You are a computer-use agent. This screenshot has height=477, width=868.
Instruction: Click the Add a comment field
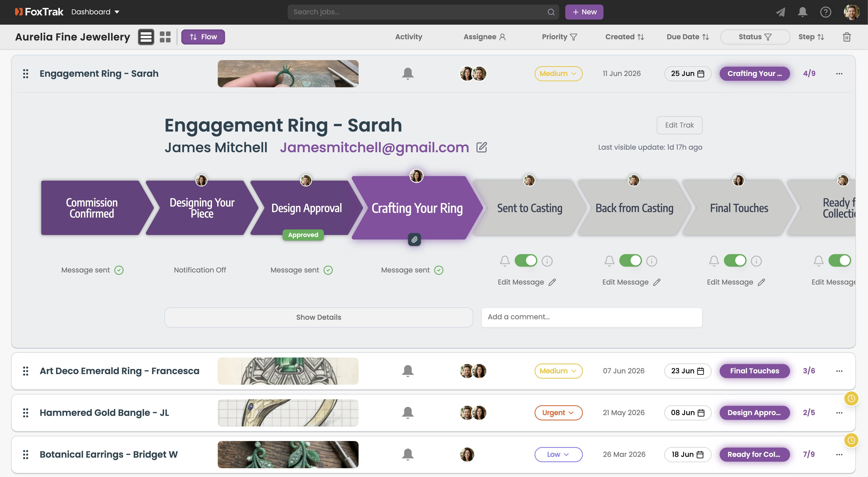tap(592, 317)
